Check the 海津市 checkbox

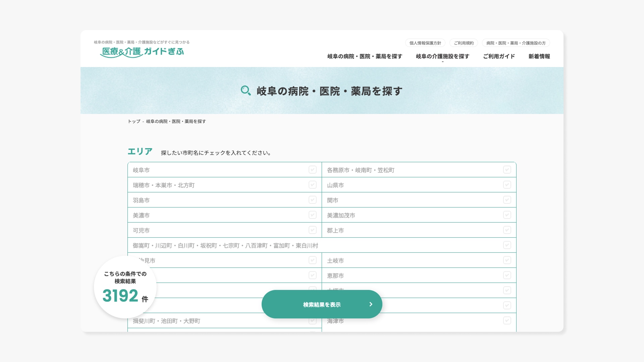(x=507, y=320)
